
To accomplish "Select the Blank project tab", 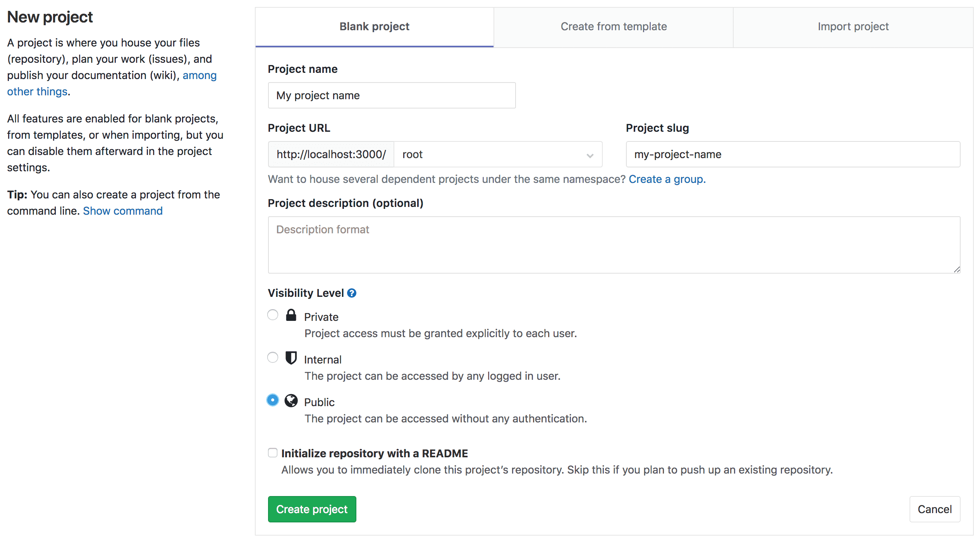I will [374, 26].
